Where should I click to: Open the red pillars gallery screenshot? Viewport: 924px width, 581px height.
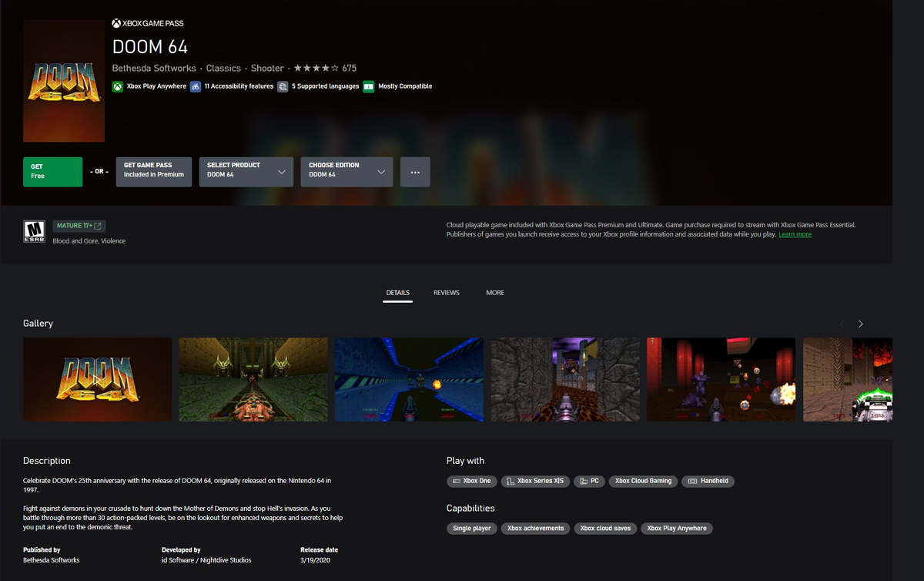(x=721, y=380)
